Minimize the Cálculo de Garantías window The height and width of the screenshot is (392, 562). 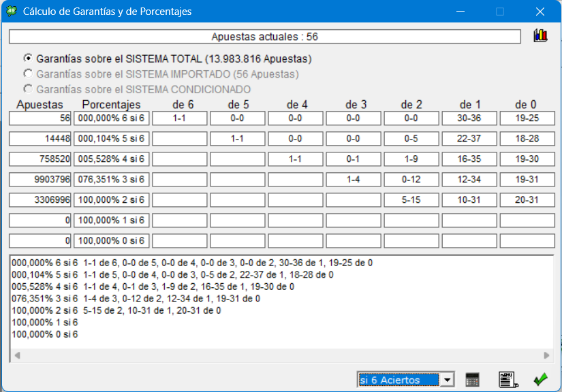point(460,12)
